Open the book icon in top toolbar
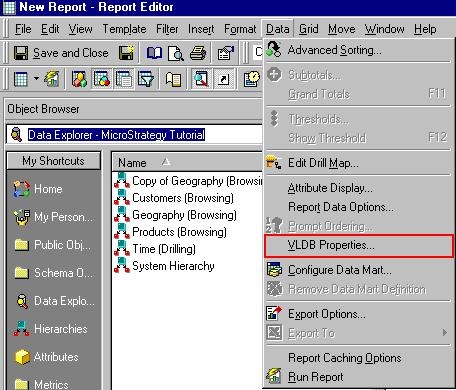The image size is (456, 390). point(154,53)
